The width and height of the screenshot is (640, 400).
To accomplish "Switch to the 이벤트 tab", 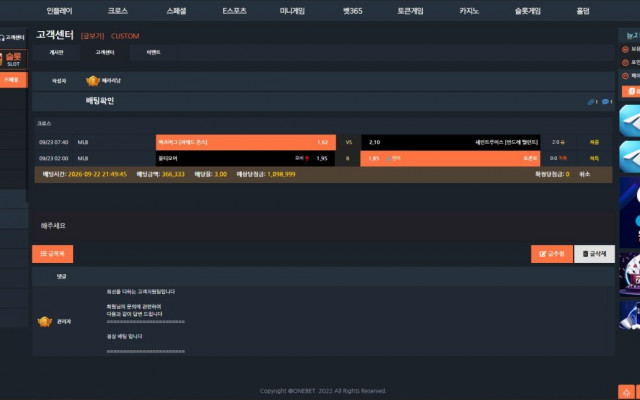I will 153,53.
